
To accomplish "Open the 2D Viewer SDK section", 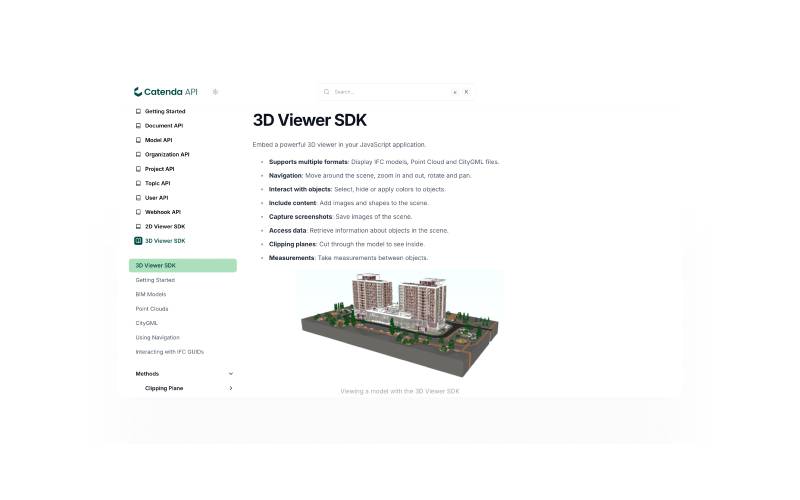I will (x=160, y=227).
